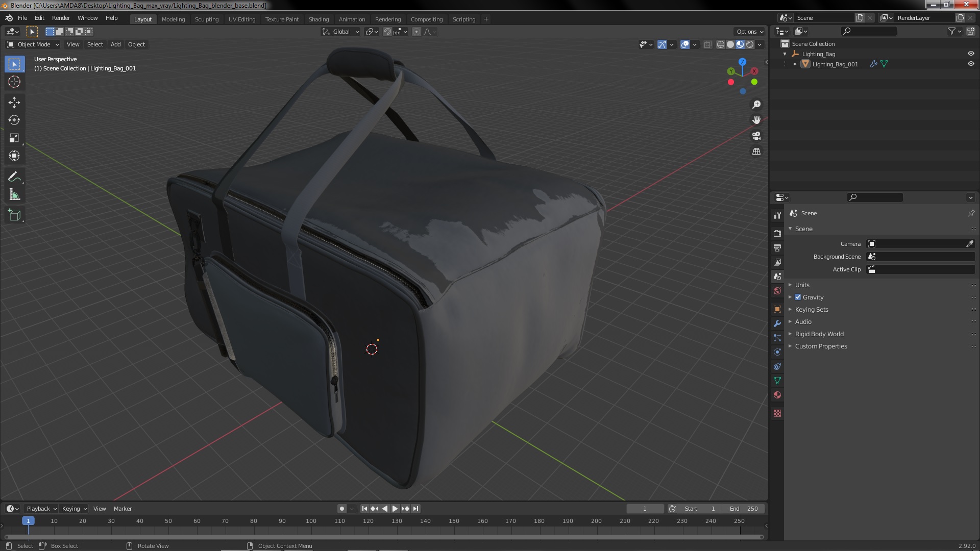Screen dimensions: 980x551
Task: Expand the Lighting_Bag_001 tree item
Action: point(795,64)
